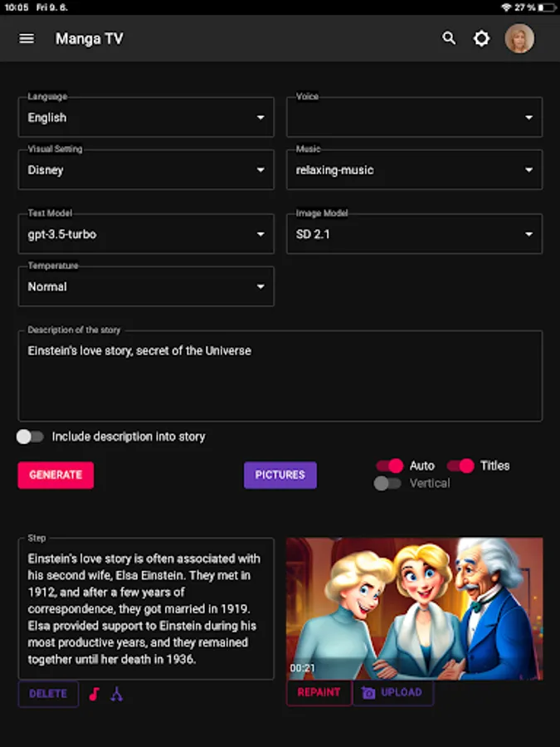This screenshot has height=747, width=560.
Task: Click the Manga TV title
Action: pyautogui.click(x=89, y=38)
